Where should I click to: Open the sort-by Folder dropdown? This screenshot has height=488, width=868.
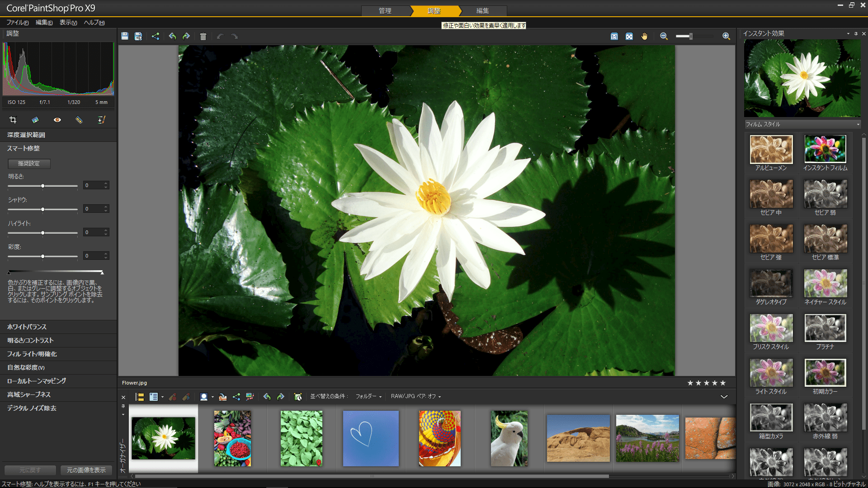[x=368, y=397]
